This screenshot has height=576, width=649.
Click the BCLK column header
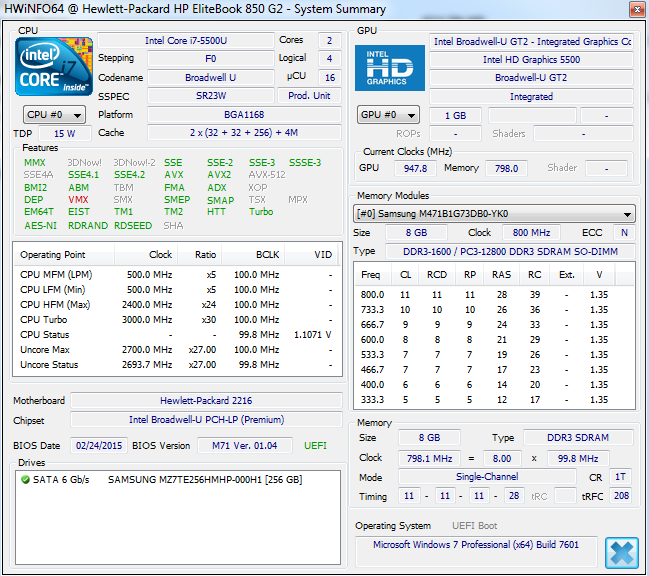pyautogui.click(x=253, y=254)
